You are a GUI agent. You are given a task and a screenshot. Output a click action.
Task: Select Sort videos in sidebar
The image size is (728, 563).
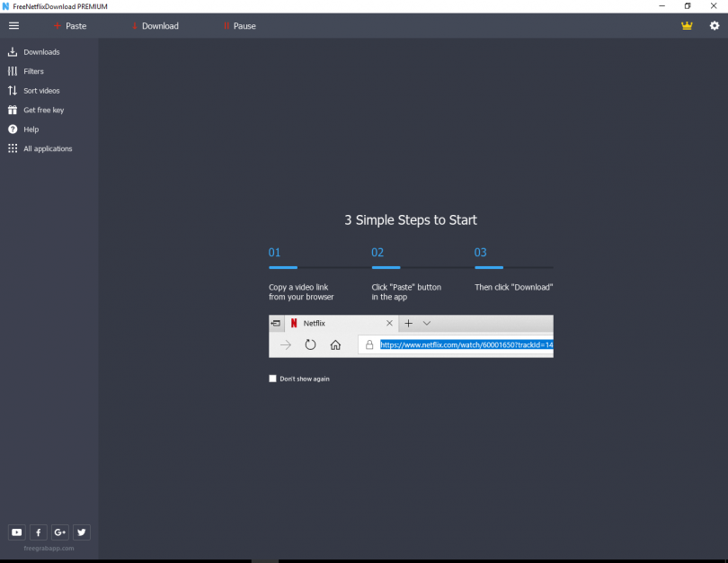34,91
